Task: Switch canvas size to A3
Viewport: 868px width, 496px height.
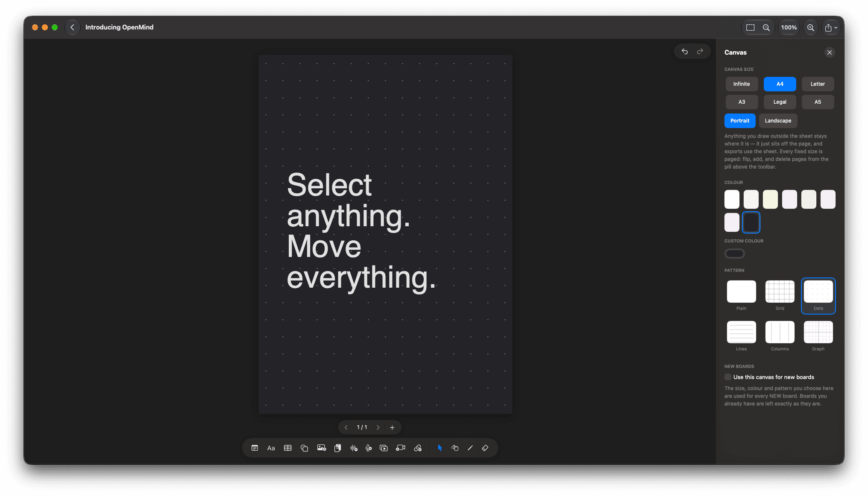Action: click(x=742, y=102)
